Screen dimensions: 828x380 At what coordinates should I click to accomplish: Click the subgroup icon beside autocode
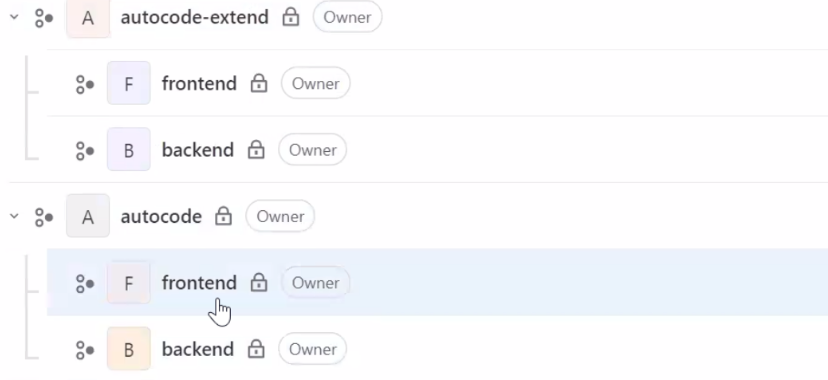44,217
